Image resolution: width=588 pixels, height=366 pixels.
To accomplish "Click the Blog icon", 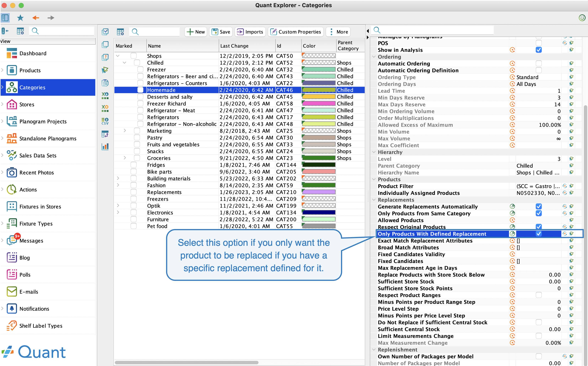I will coord(12,258).
